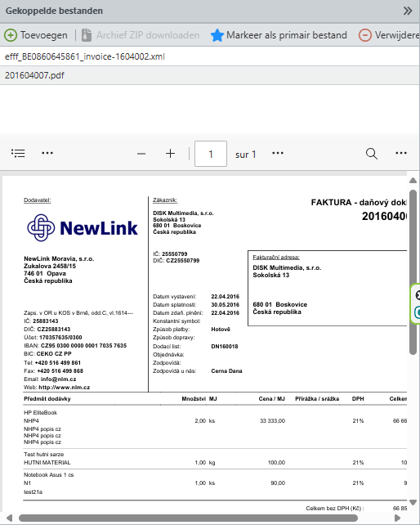Toggle the PDF table of contents icon
The image size is (420, 525).
click(x=18, y=154)
